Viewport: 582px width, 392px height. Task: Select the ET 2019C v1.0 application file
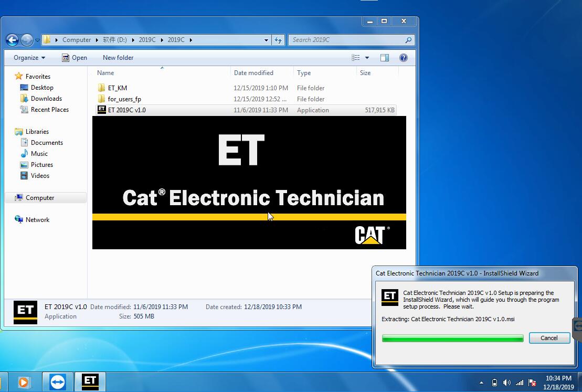[x=245, y=110]
